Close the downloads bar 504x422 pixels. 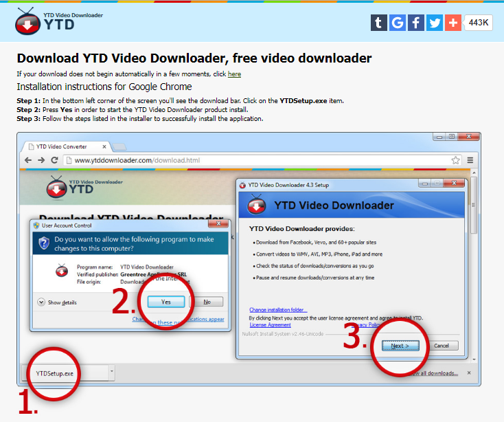pyautogui.click(x=469, y=373)
